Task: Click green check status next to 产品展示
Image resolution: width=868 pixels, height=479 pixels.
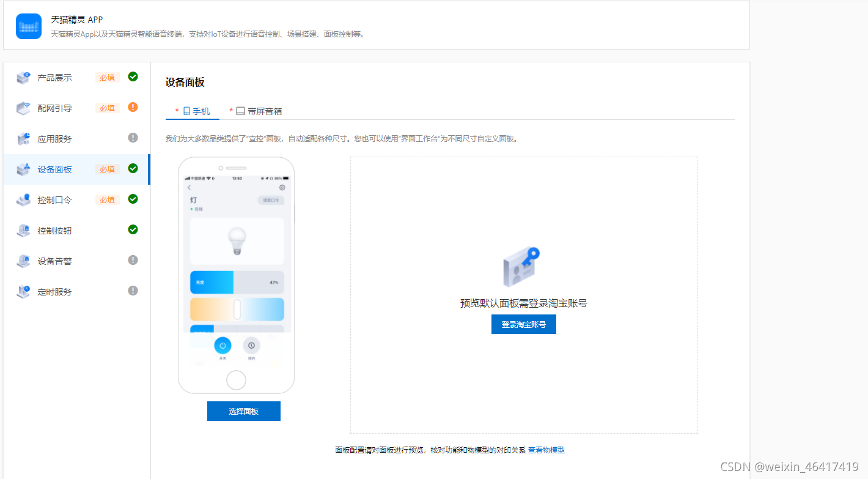Action: (133, 76)
